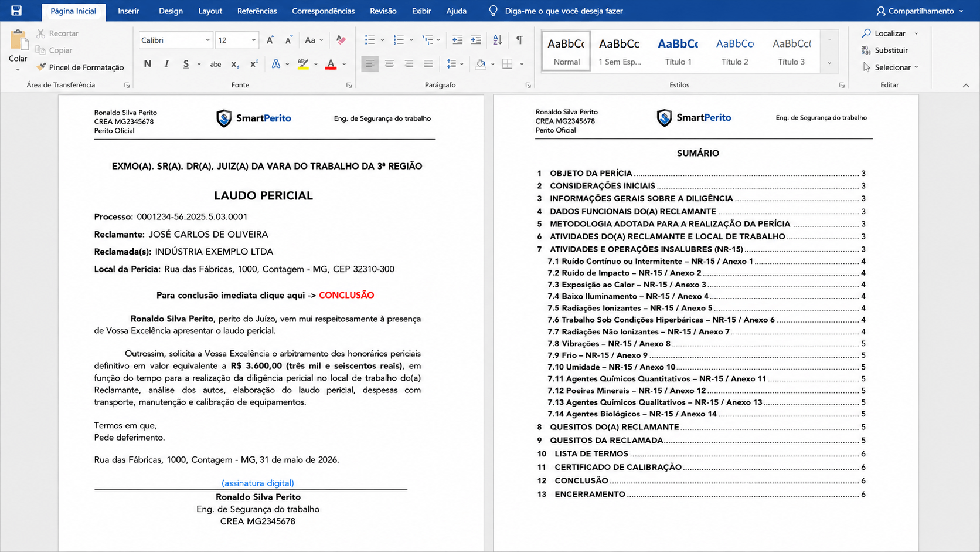Align paragraph to the right
980x552 pixels.
[409, 63]
